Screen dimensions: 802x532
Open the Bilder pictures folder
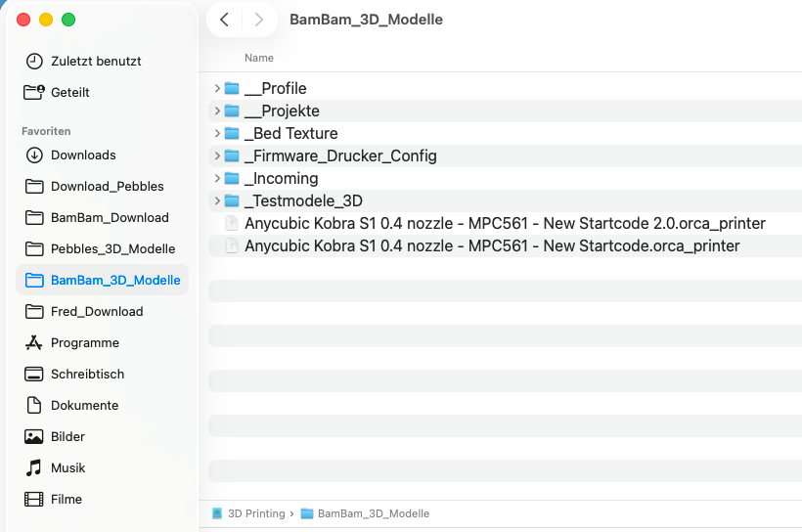67,436
